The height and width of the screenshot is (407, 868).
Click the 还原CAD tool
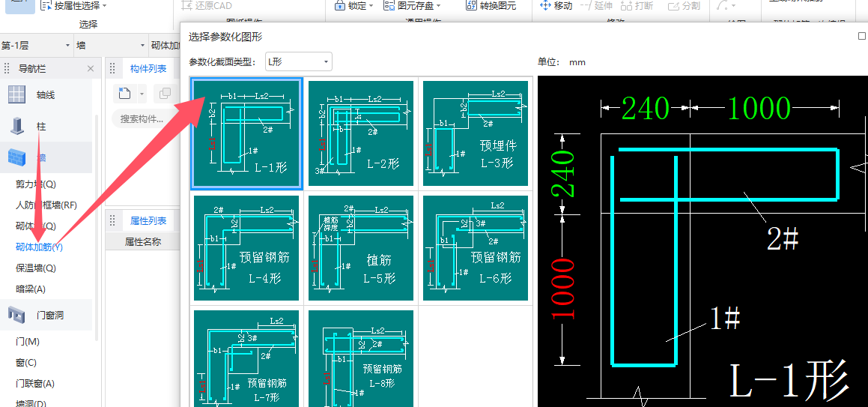[x=206, y=5]
